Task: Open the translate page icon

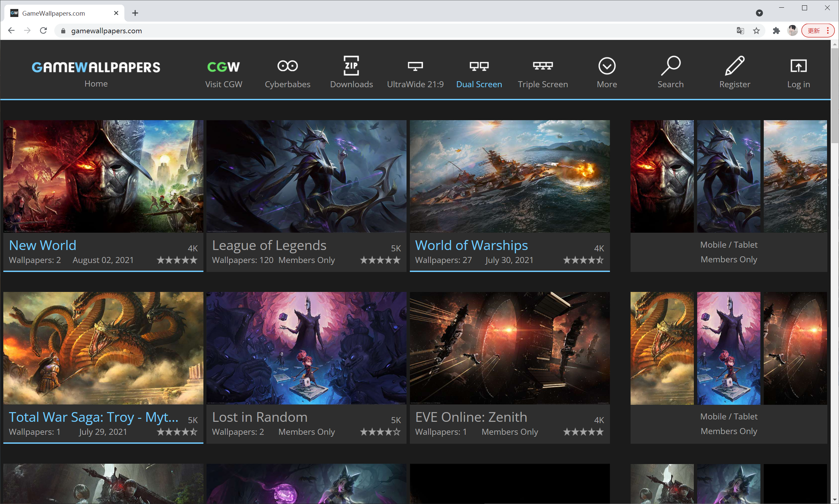Action: pos(740,31)
